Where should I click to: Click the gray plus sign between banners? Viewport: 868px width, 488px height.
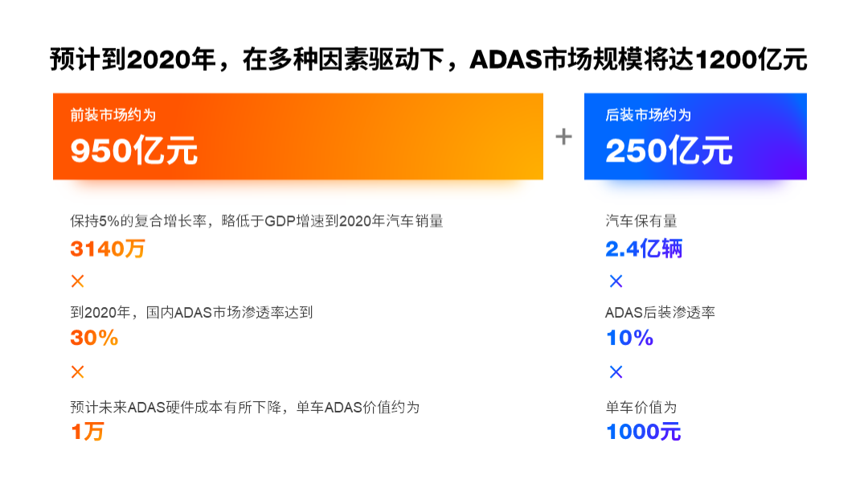[x=563, y=136]
